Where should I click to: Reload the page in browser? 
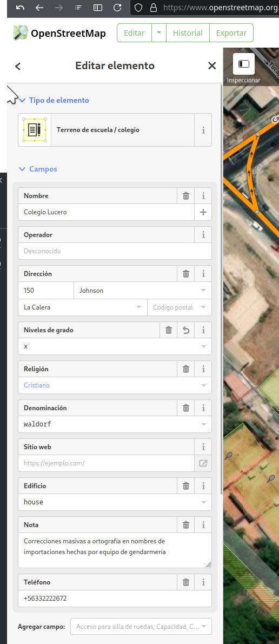117,8
